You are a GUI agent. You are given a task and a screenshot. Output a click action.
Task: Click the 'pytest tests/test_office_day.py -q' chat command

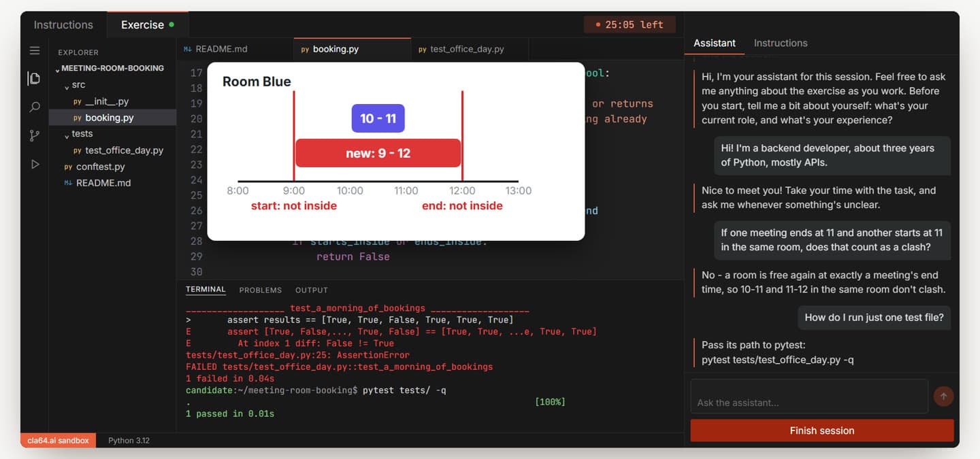[778, 360]
